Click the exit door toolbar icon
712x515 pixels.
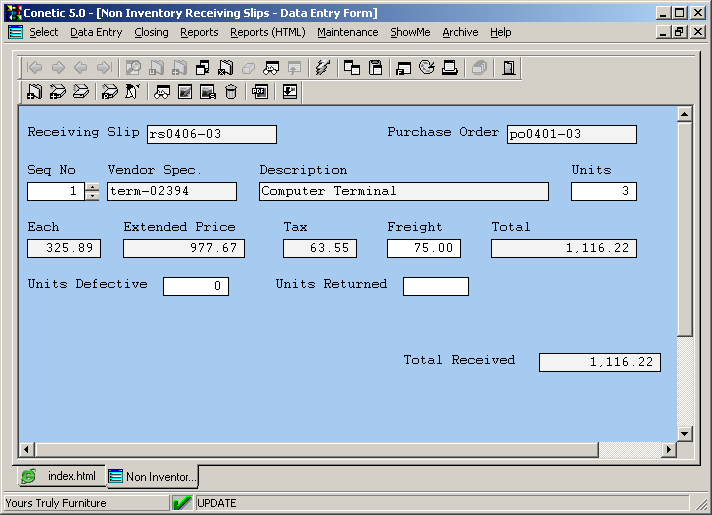click(509, 68)
